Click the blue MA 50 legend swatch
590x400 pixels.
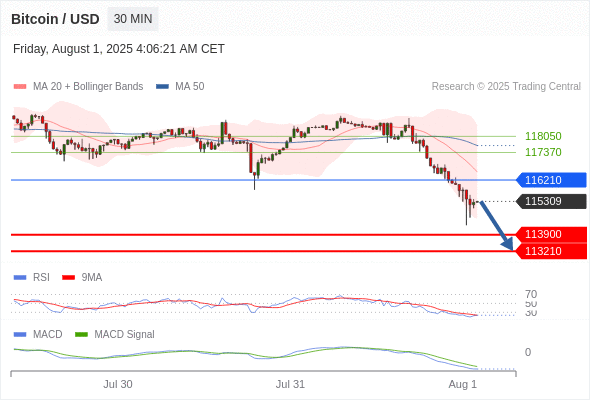[x=162, y=87]
